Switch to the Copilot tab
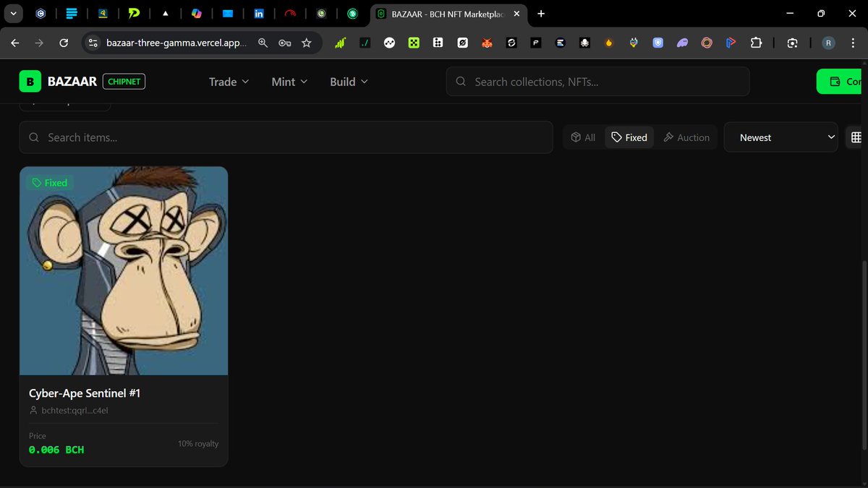The height and width of the screenshot is (488, 868). [x=196, y=14]
